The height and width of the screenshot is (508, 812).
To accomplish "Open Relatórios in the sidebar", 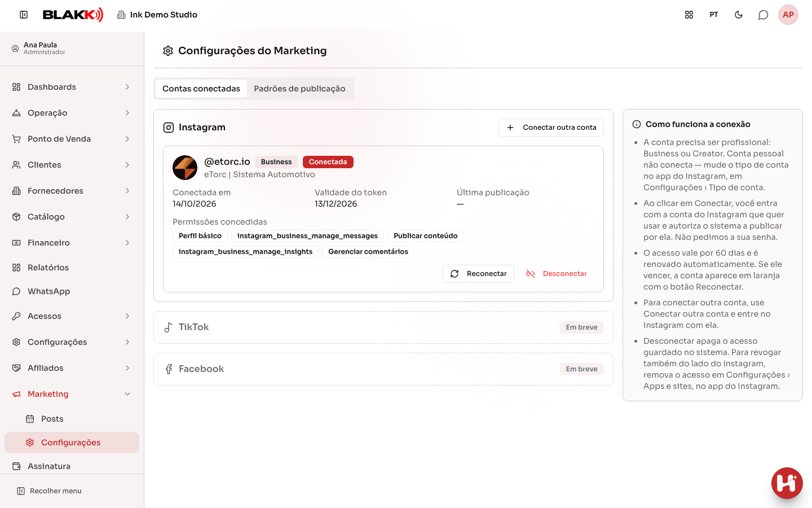I will 72,268.
